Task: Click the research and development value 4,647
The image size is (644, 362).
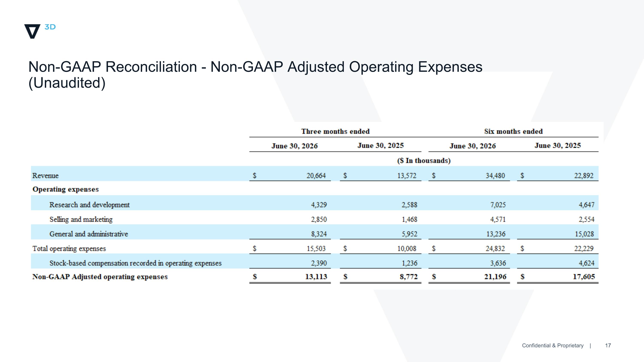Action: (x=586, y=205)
